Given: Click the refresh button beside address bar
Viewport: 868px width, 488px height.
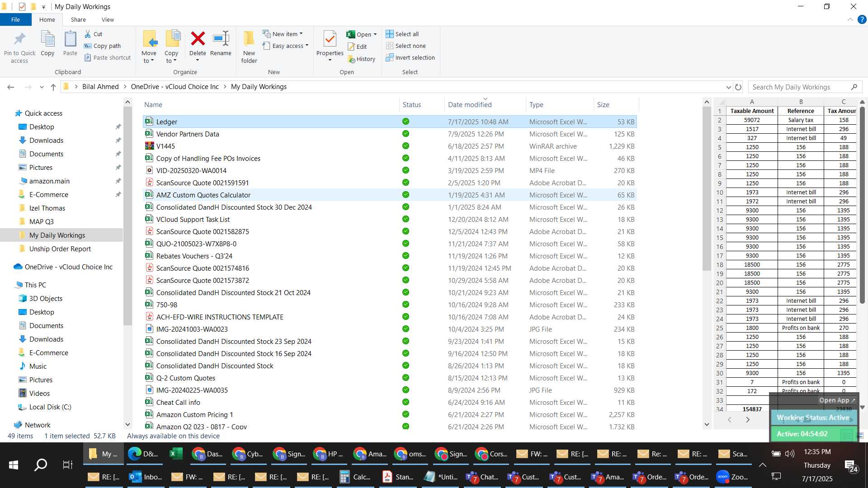Looking at the screenshot, I should coord(738,87).
